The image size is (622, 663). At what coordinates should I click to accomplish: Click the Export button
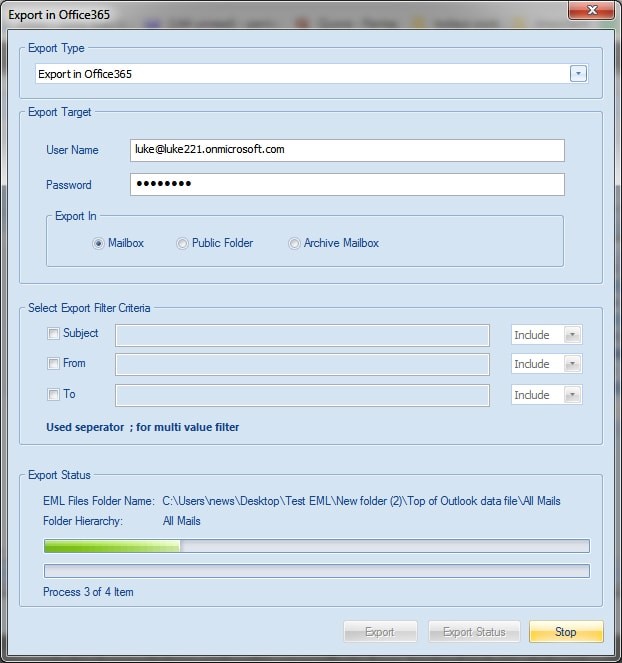(380, 632)
